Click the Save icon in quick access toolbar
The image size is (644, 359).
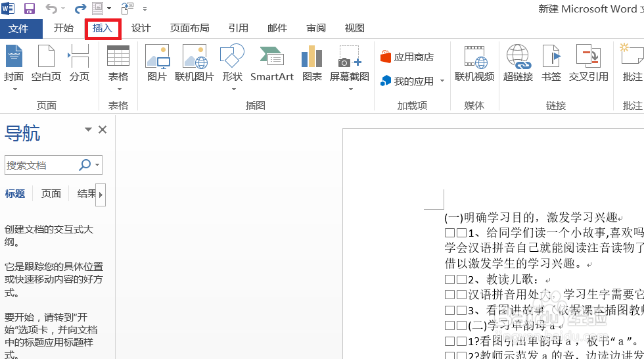coord(29,8)
